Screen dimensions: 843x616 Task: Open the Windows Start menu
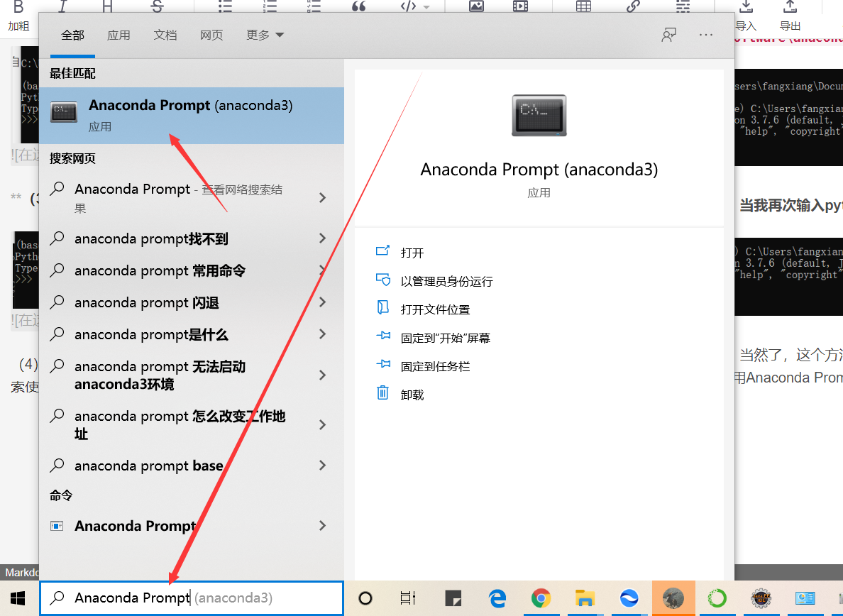[18, 598]
